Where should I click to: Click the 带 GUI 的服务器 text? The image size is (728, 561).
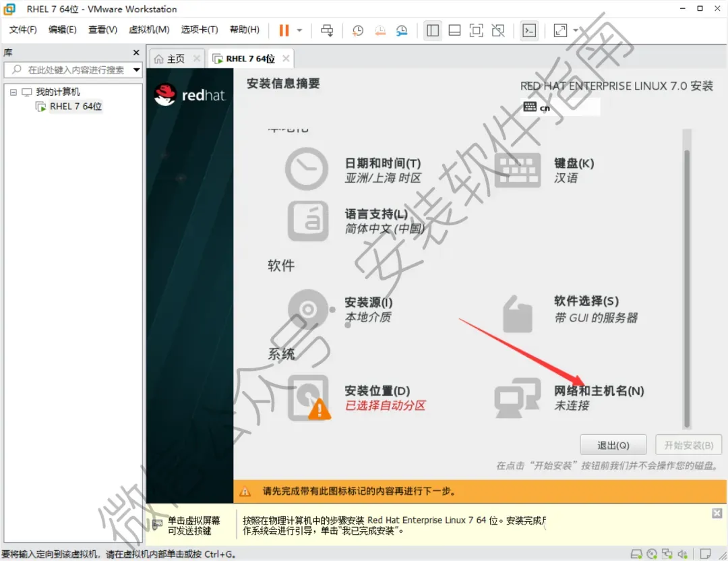click(596, 318)
